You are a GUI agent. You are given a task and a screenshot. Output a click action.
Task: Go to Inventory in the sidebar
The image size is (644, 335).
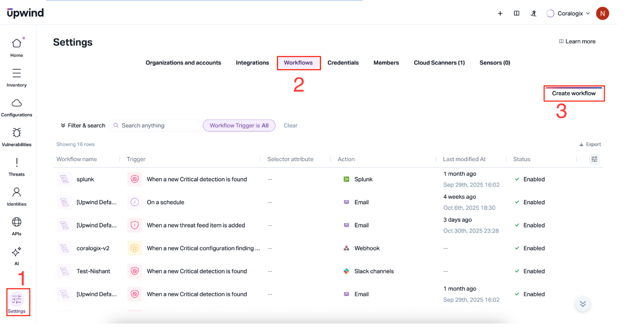click(17, 73)
